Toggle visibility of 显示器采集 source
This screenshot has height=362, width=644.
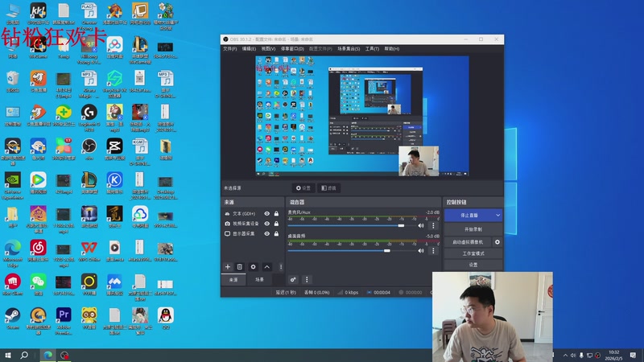(x=267, y=233)
